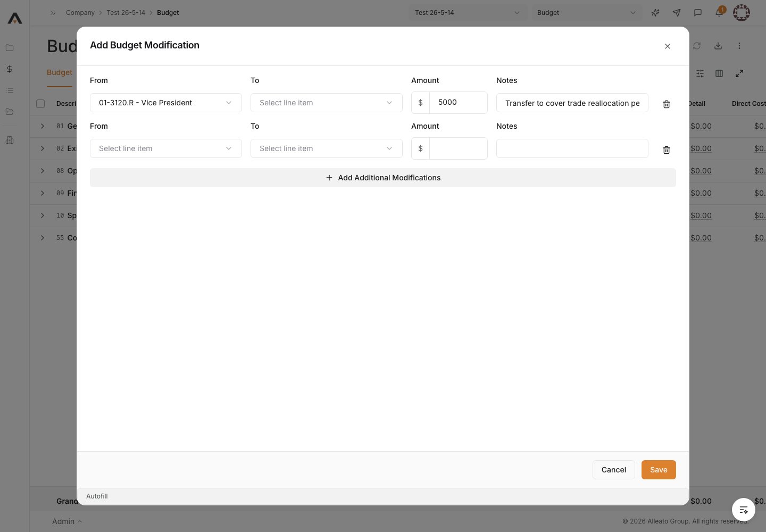Expand the sidebar with double chevron icon
The image size is (766, 532).
point(53,13)
